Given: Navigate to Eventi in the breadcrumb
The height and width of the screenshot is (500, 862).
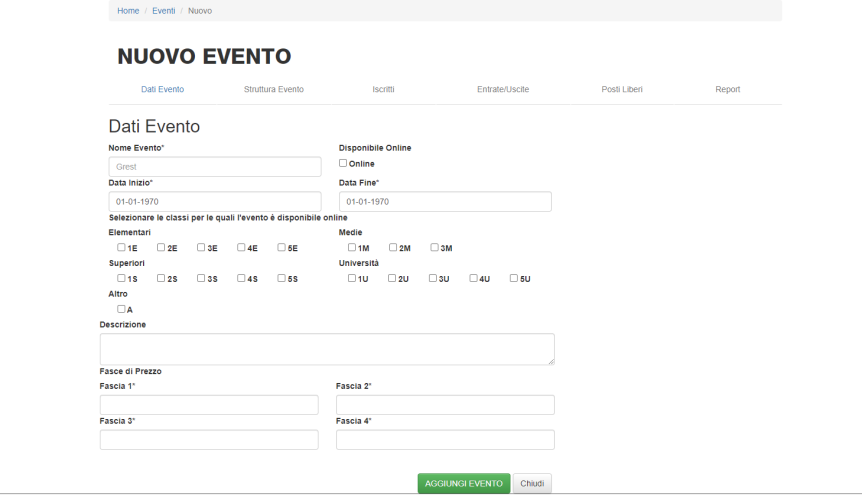Looking at the screenshot, I should (163, 10).
